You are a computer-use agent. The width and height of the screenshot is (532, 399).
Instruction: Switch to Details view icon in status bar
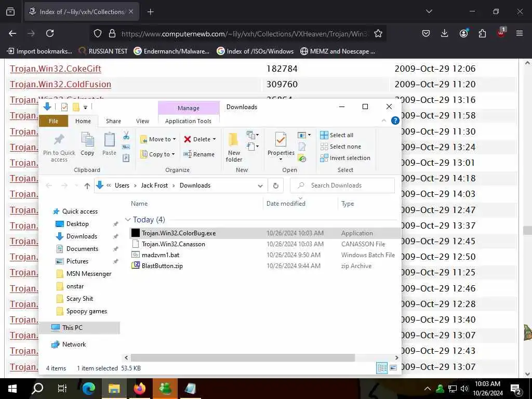382,368
